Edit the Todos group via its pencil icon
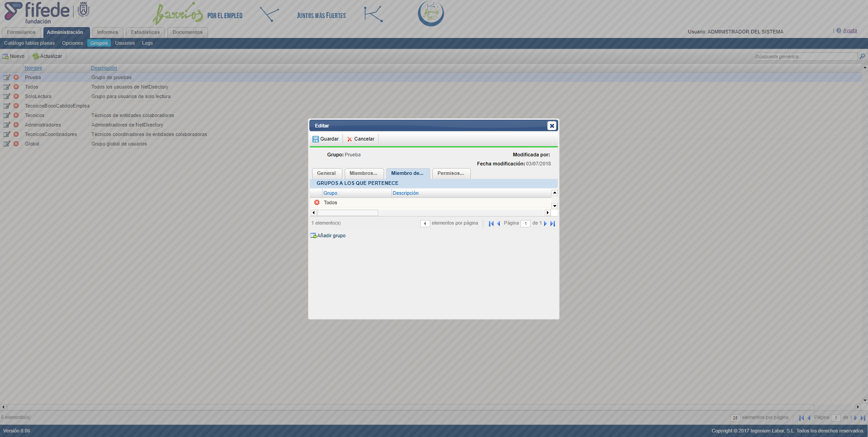This screenshot has height=437, width=868. click(x=7, y=87)
